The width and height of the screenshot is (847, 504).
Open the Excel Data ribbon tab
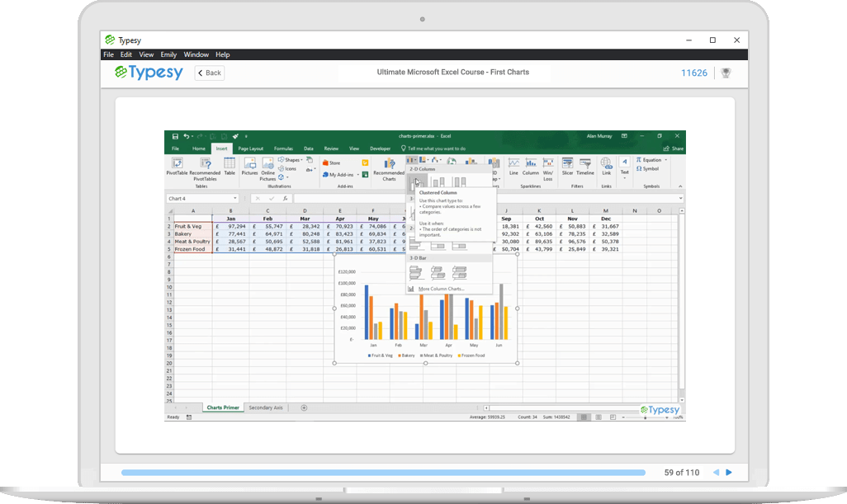coord(309,148)
